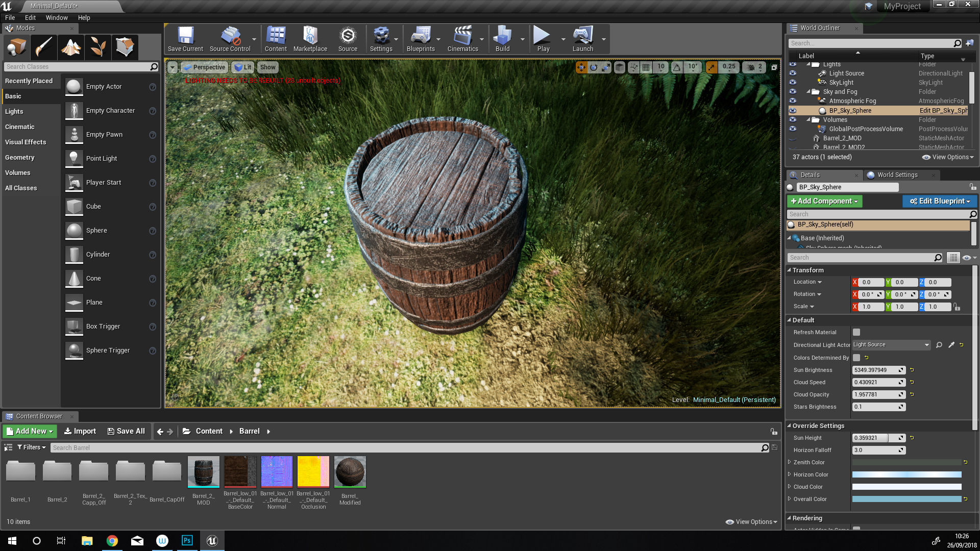This screenshot has height=551, width=980.
Task: Expand Horizon Color property
Action: [x=790, y=474]
